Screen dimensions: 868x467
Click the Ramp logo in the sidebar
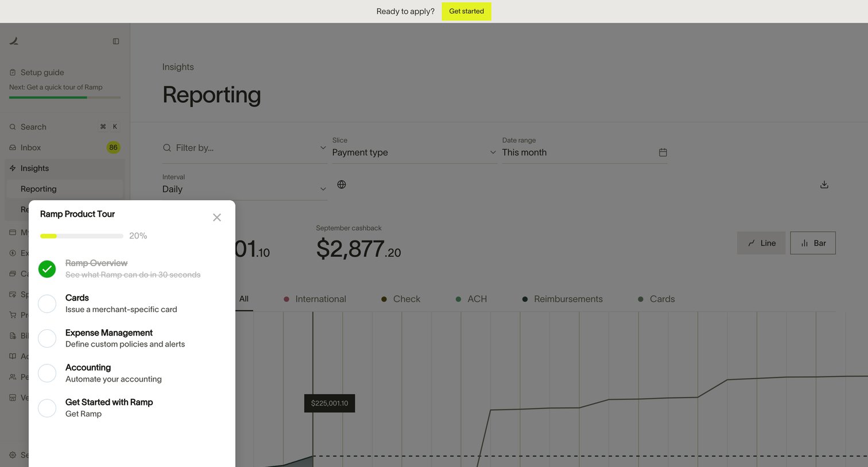pos(14,41)
